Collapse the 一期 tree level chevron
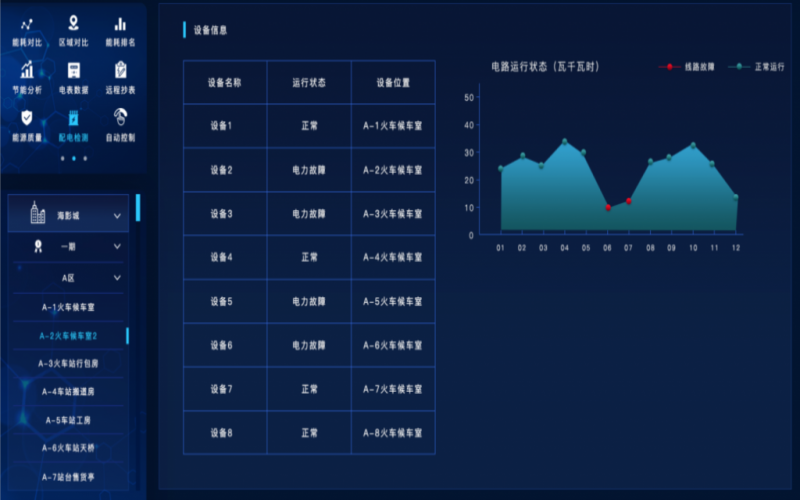This screenshot has width=800, height=500. click(117, 246)
